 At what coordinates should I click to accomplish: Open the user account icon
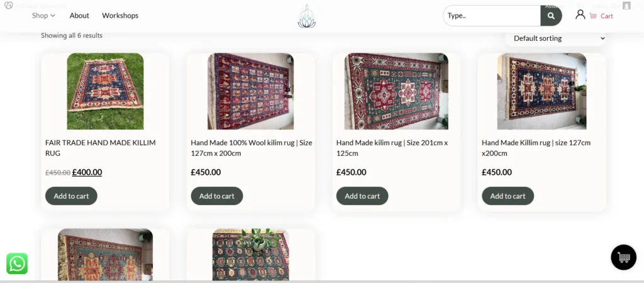[580, 15]
